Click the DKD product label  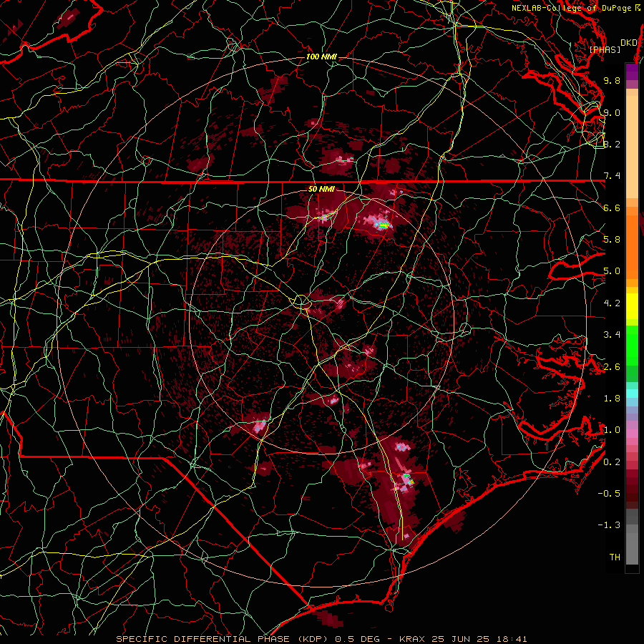coord(629,43)
